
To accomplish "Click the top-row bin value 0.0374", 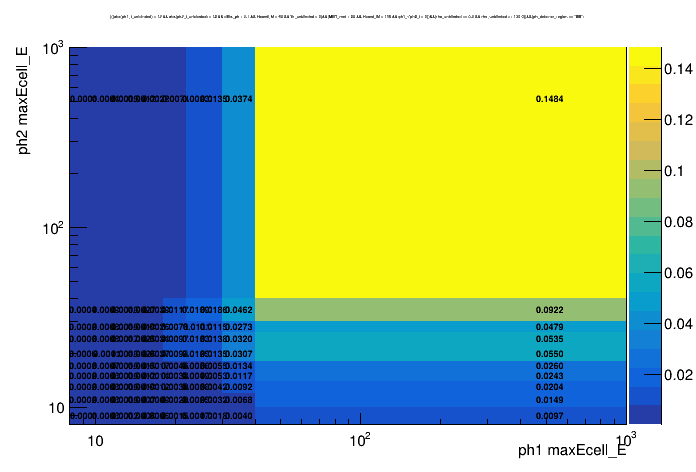I will [x=239, y=99].
